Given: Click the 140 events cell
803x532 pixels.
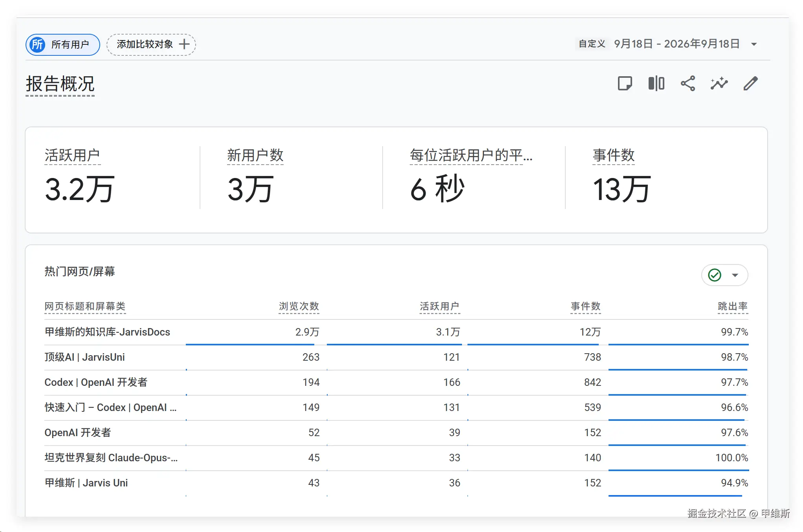Looking at the screenshot, I should pyautogui.click(x=592, y=458).
